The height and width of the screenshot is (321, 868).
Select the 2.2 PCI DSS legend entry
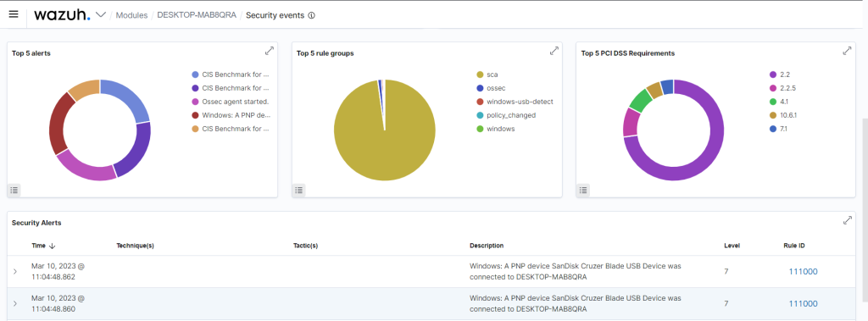tap(781, 75)
